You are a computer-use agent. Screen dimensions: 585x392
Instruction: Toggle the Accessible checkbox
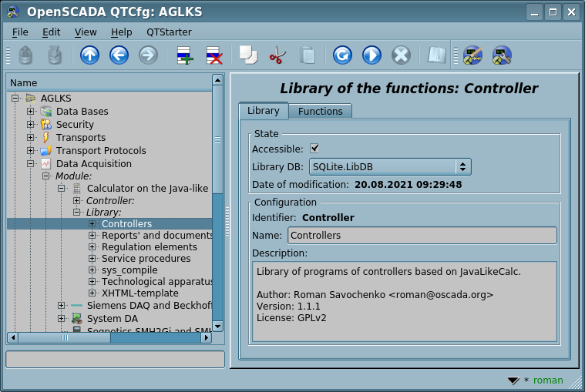pos(314,149)
